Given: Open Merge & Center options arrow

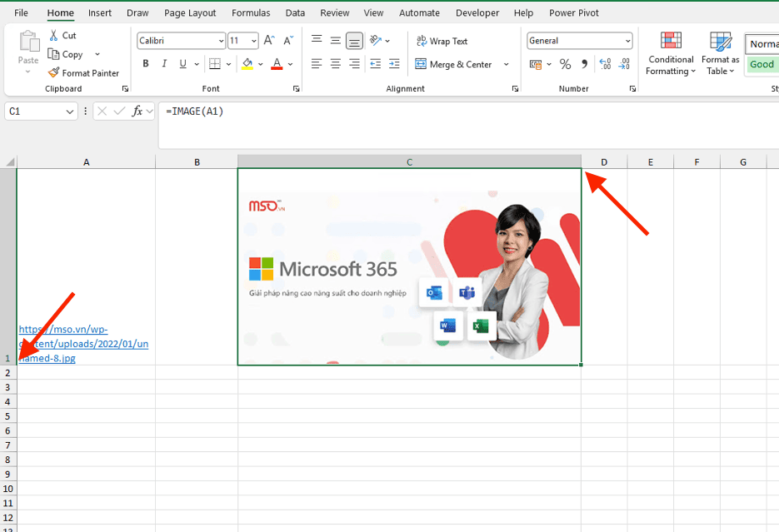Looking at the screenshot, I should point(507,64).
